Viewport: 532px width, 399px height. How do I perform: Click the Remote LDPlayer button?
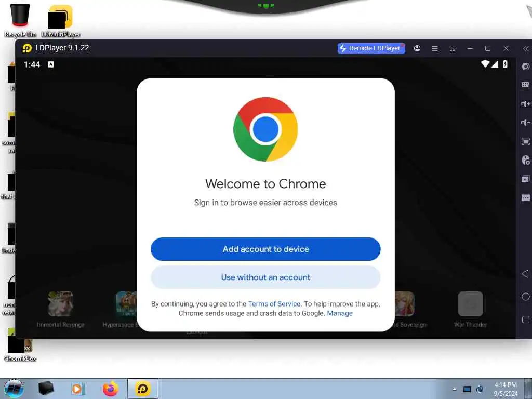[x=371, y=48]
